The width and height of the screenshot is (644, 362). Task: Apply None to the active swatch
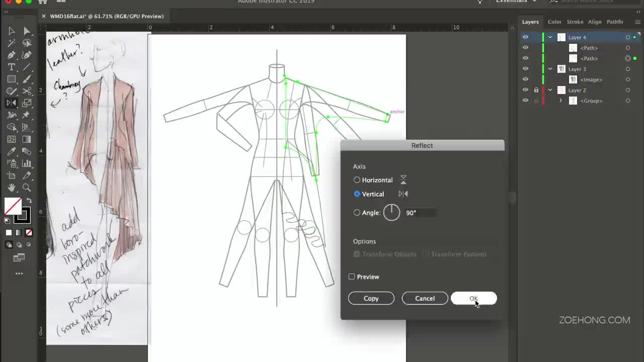[x=29, y=233]
